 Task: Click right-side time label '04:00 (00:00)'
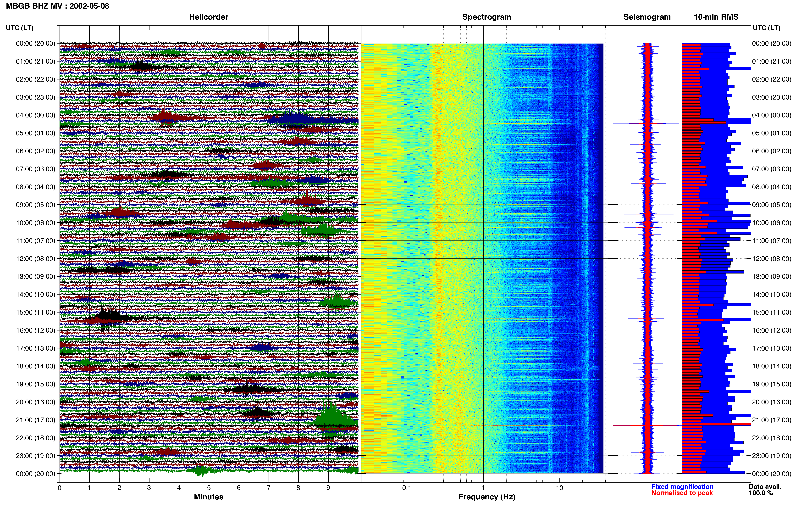point(771,115)
